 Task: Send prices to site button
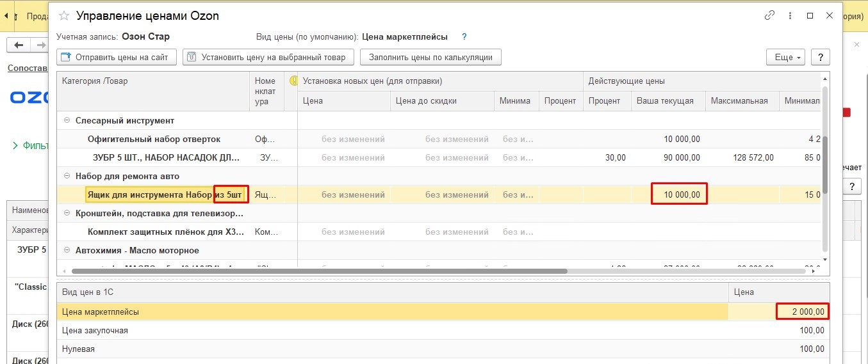(x=115, y=57)
